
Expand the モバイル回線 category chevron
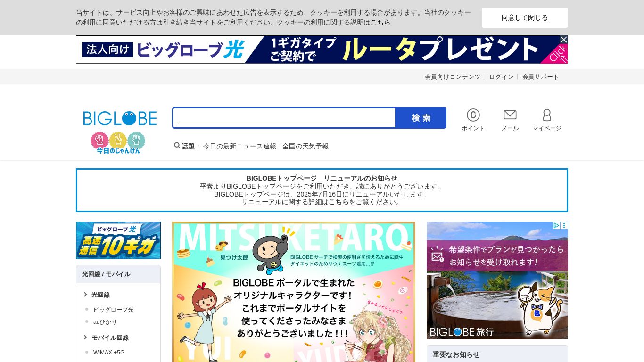tap(85, 337)
